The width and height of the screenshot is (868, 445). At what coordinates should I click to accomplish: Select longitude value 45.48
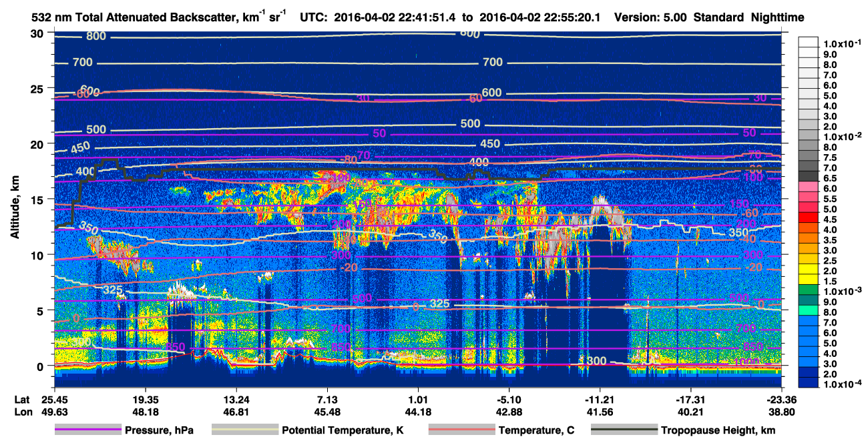(327, 412)
